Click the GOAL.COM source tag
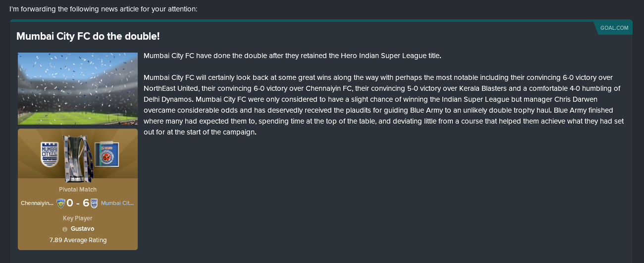The height and width of the screenshot is (263, 644). coord(614,28)
